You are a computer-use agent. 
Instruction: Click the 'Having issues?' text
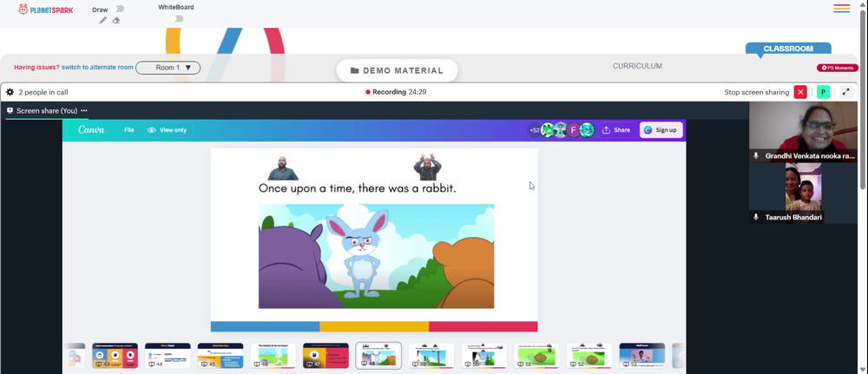[x=36, y=68]
